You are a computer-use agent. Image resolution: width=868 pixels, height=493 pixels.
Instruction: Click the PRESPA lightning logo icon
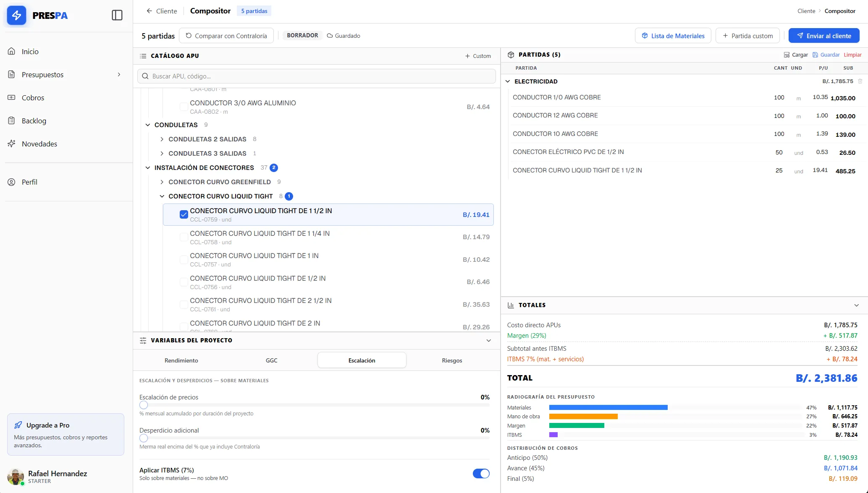(17, 16)
